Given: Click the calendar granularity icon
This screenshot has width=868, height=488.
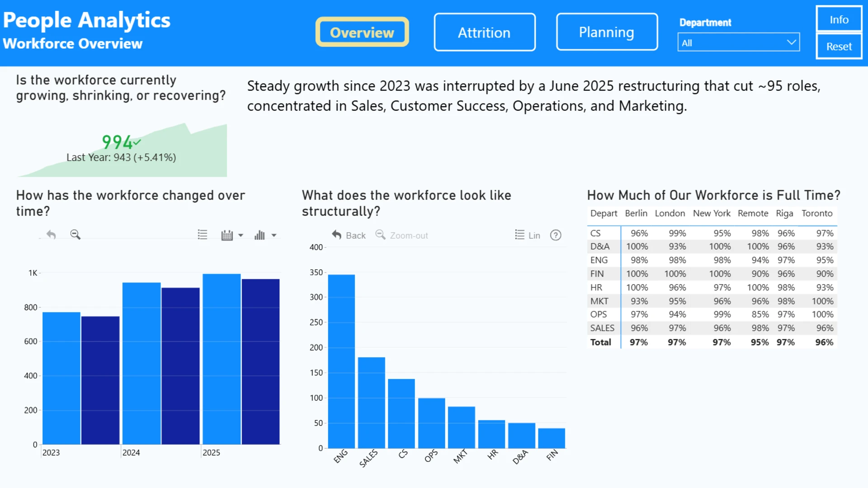Looking at the screenshot, I should (227, 235).
